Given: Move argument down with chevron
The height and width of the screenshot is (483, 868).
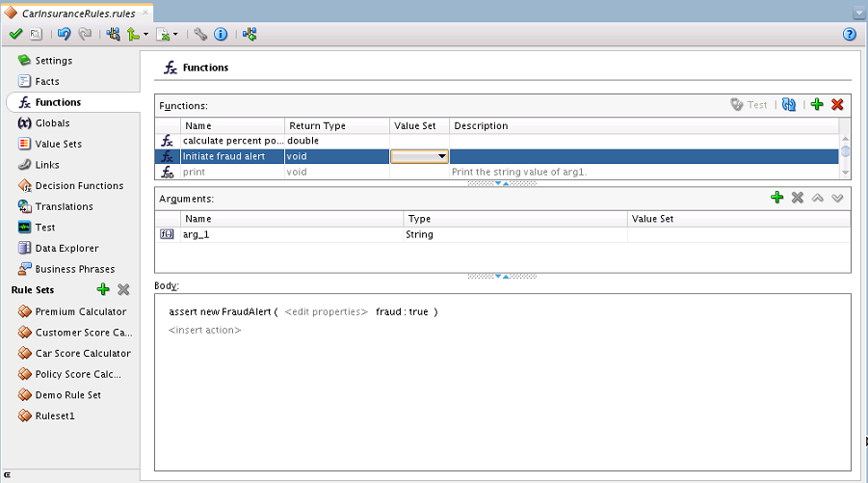Looking at the screenshot, I should coord(837,198).
